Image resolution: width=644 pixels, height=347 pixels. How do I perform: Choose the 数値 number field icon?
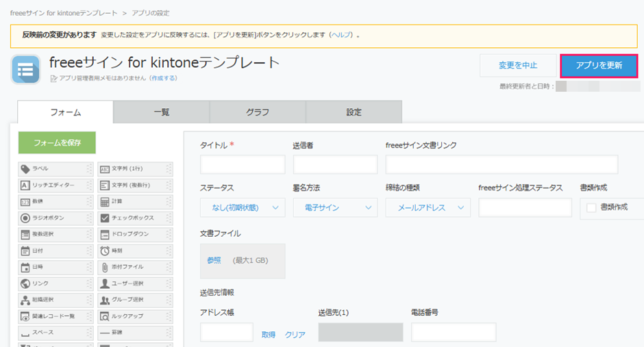pyautogui.click(x=25, y=202)
